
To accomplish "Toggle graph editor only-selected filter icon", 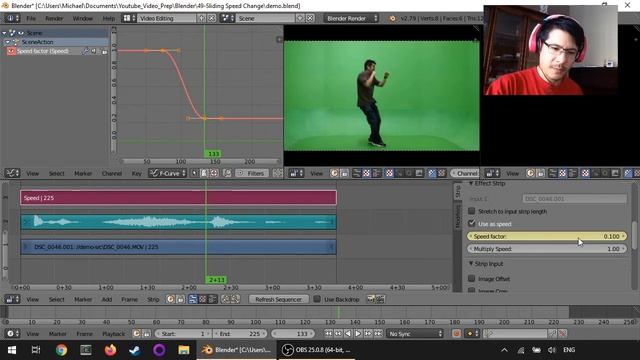I will tap(195, 173).
